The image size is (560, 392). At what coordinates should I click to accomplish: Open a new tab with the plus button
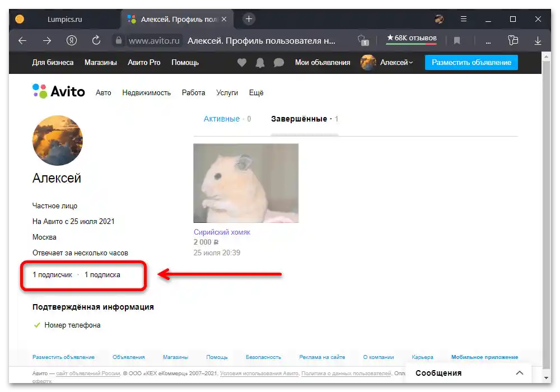tap(249, 19)
